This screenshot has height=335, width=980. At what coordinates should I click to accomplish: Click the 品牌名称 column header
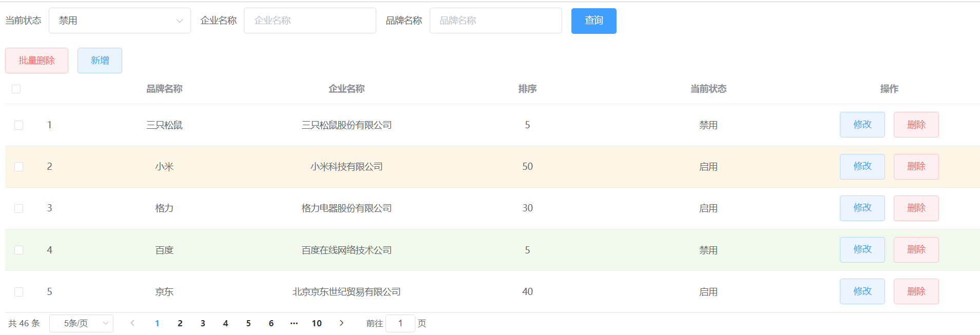164,89
